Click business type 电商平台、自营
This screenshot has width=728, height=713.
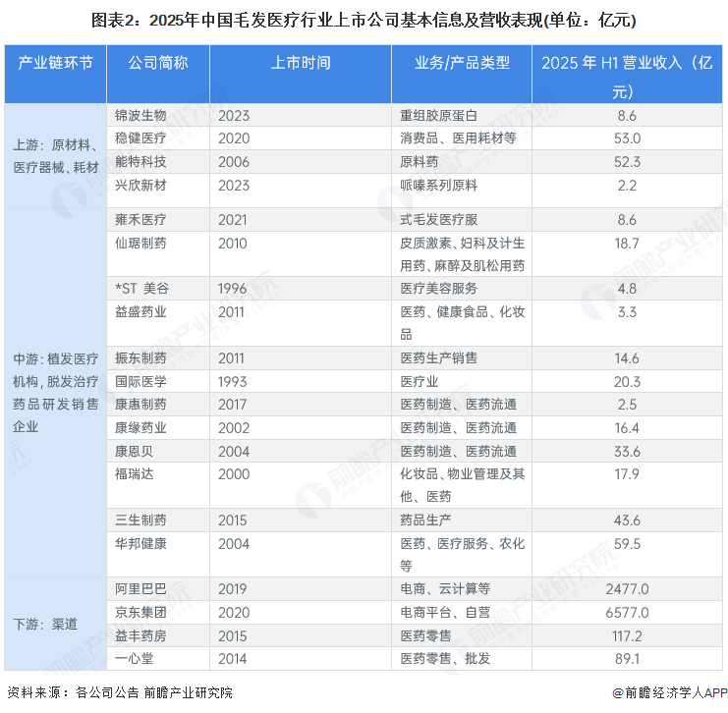(x=445, y=613)
